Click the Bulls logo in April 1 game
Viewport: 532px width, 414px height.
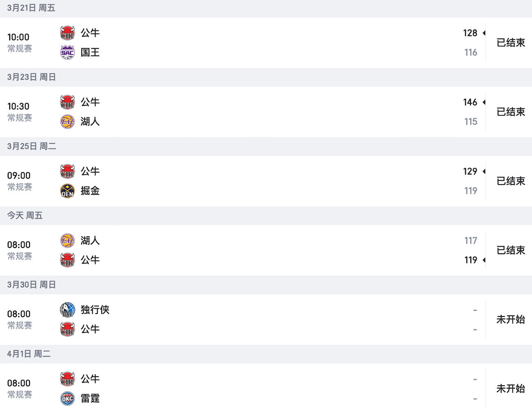point(68,379)
